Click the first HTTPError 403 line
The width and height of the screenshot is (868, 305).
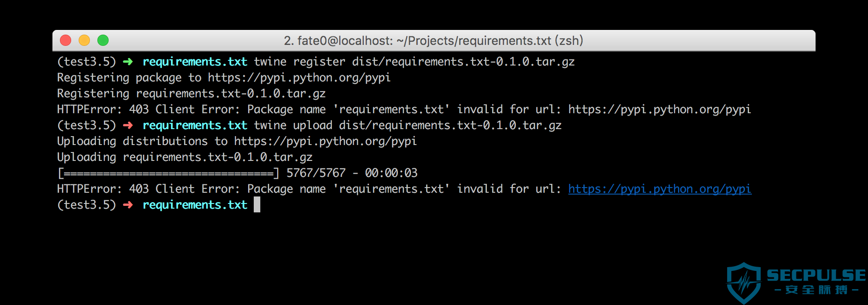tap(404, 109)
